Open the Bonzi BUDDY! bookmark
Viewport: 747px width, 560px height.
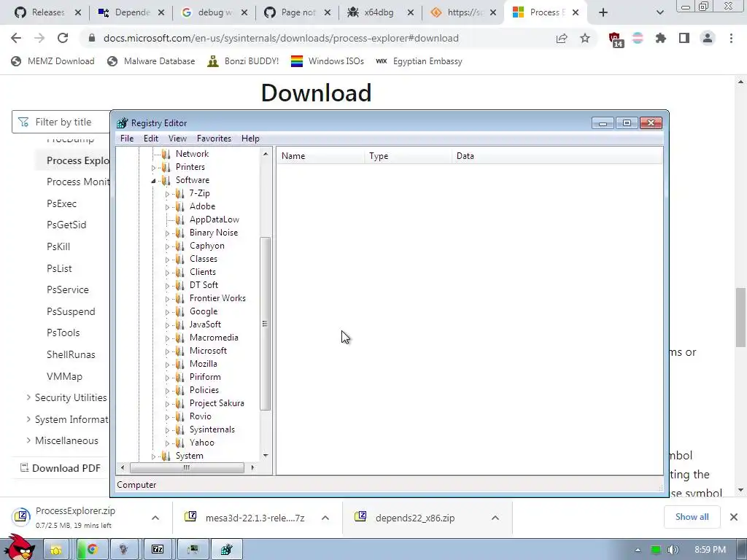tap(243, 61)
